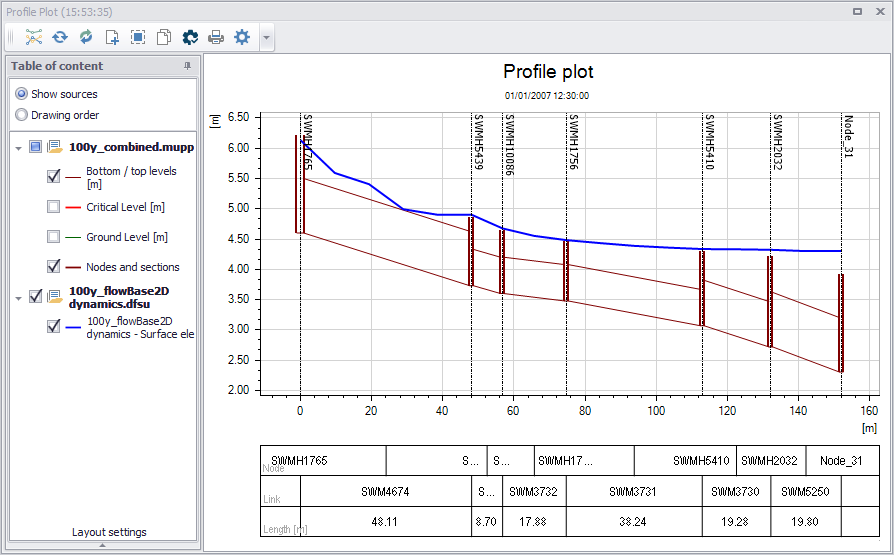Open Layout settings at panel bottom
The image size is (894, 555).
pyautogui.click(x=109, y=532)
